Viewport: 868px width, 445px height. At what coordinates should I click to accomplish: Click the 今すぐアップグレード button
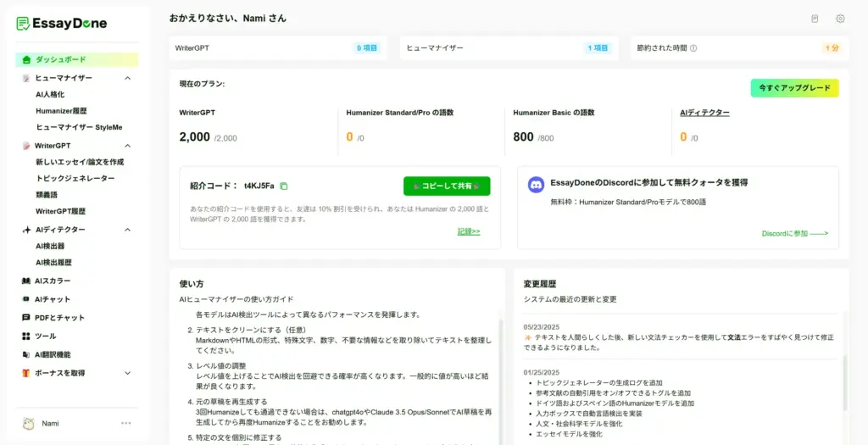coord(794,88)
